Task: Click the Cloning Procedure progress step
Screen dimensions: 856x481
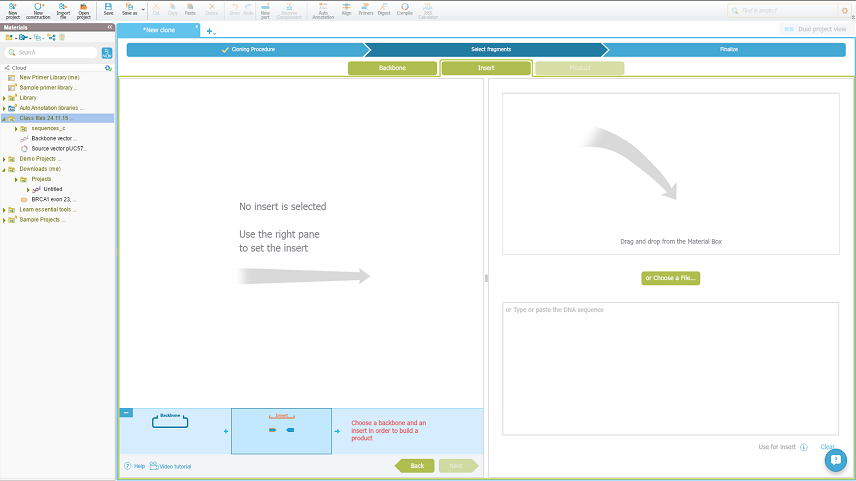Action: click(245, 49)
